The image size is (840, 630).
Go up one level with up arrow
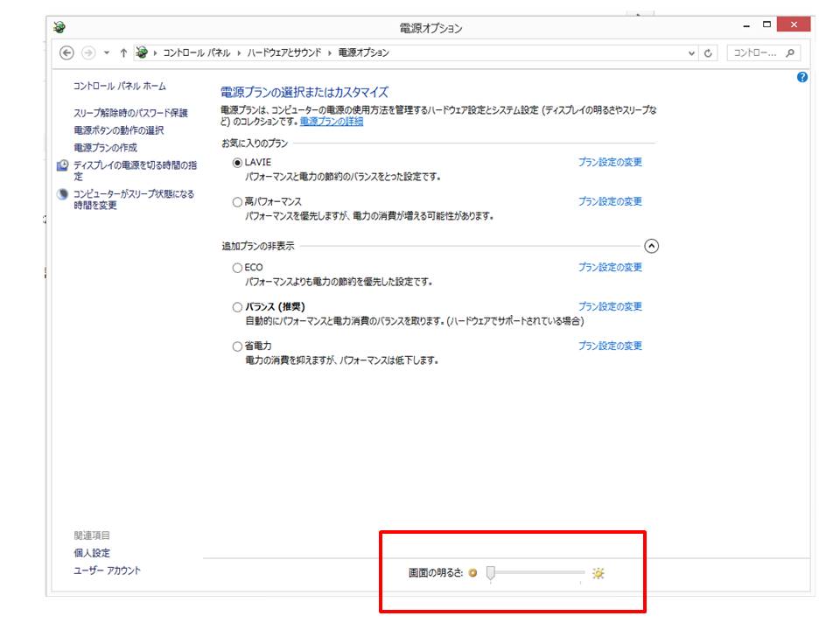(123, 52)
